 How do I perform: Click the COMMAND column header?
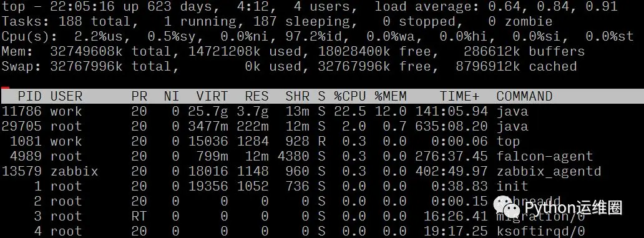pos(524,96)
